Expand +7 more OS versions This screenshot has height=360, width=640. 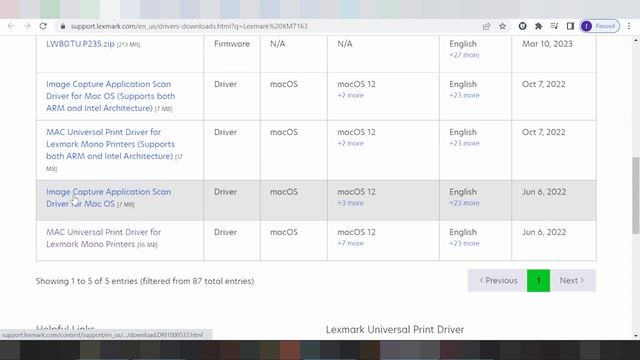350,243
